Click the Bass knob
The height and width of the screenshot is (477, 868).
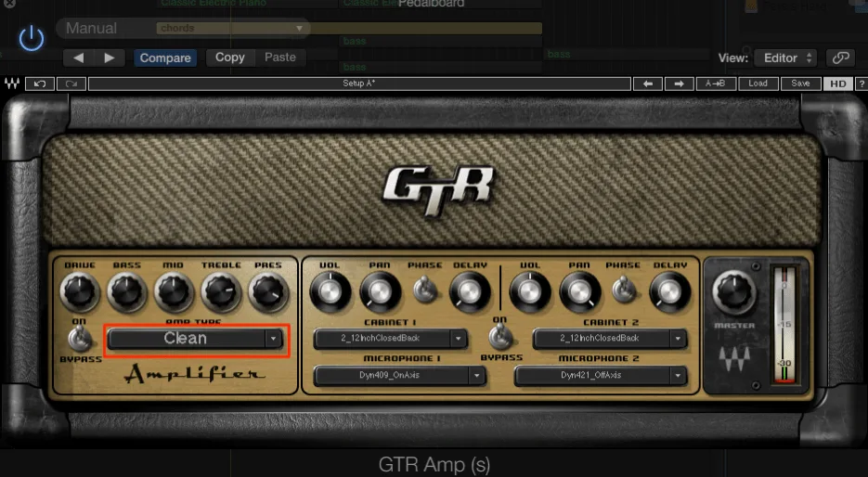[127, 291]
